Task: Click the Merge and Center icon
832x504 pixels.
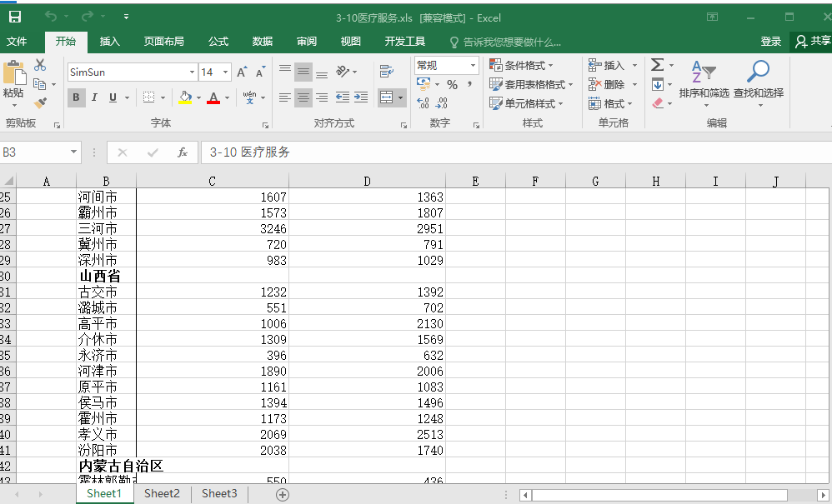Action: coord(386,97)
